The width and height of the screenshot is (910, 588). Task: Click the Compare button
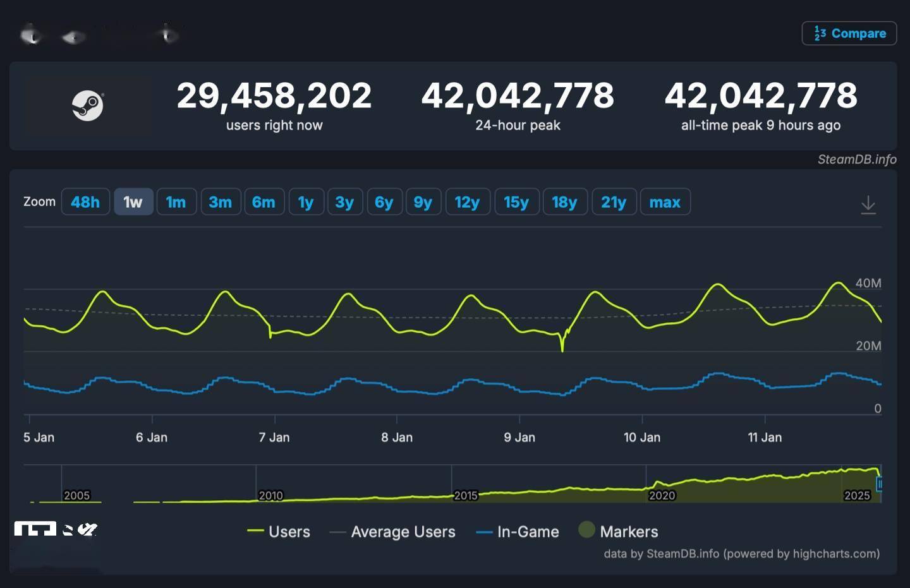[849, 33]
